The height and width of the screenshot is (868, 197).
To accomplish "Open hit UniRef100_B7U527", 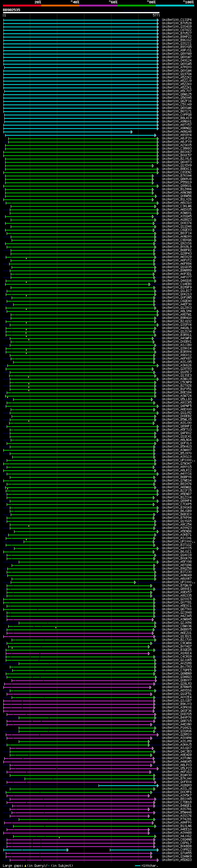I will point(176,33).
